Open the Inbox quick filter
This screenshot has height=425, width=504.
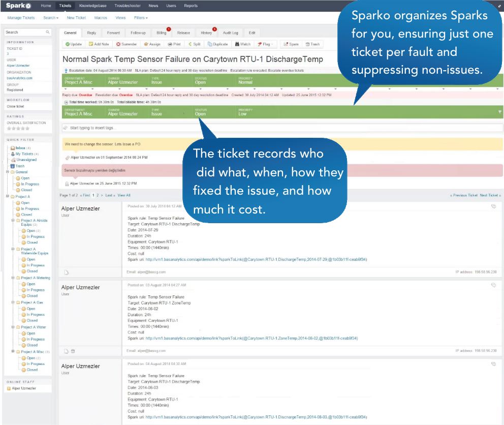(20, 148)
